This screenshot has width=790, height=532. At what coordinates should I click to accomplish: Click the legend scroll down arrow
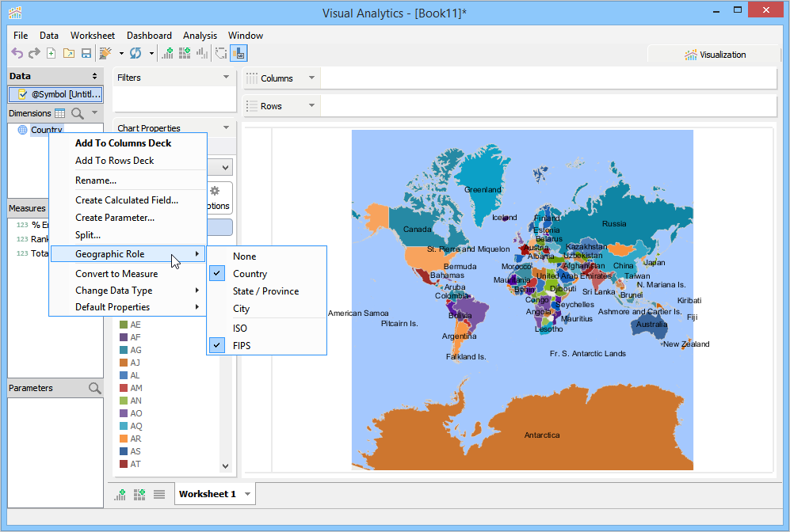pos(225,466)
